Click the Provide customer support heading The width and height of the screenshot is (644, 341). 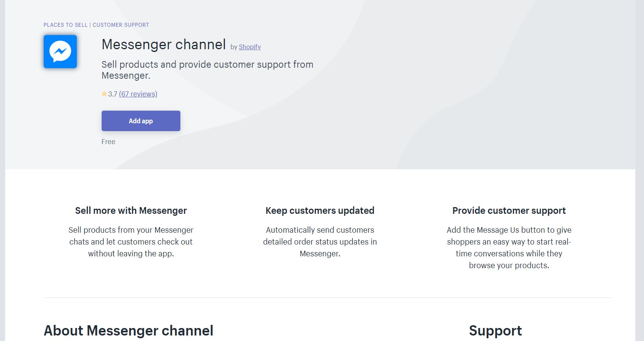point(509,211)
